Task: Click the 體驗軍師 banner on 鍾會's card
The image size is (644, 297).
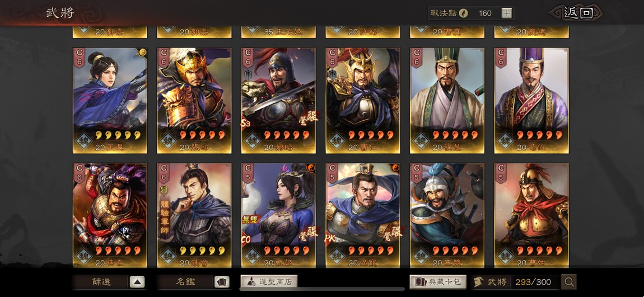Action: tap(163, 218)
